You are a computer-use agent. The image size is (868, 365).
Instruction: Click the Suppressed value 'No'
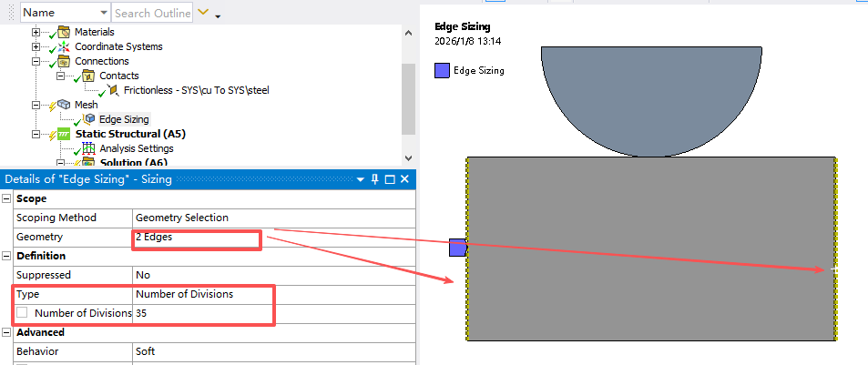click(143, 275)
